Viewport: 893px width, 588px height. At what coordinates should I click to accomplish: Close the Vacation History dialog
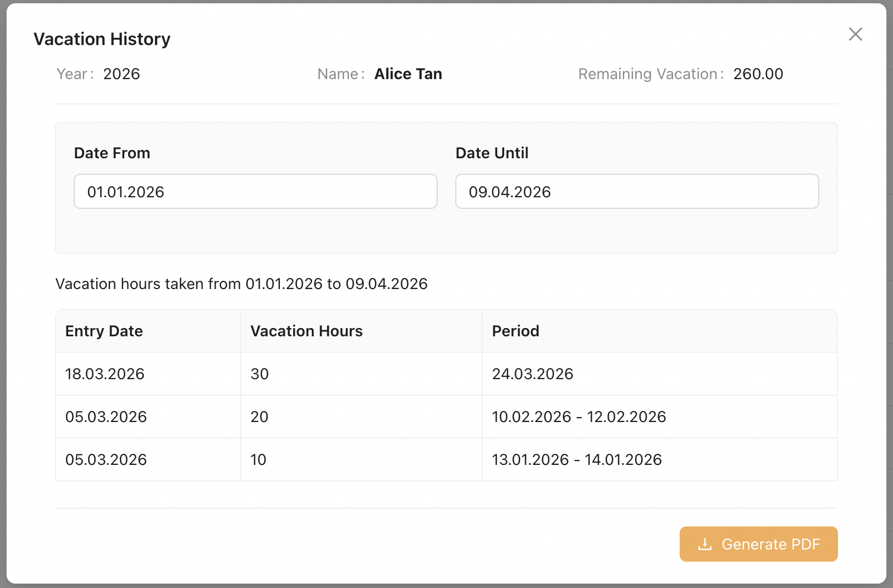(855, 34)
